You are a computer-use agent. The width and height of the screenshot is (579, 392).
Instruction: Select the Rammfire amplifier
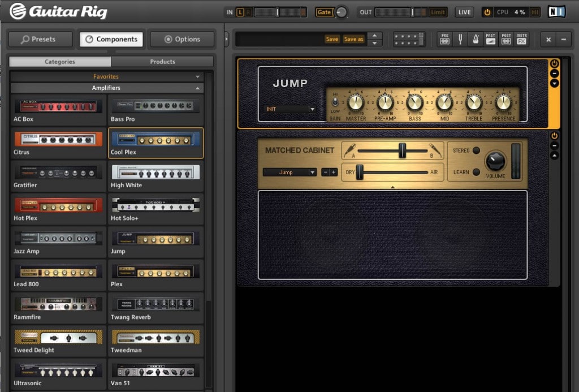click(58, 307)
